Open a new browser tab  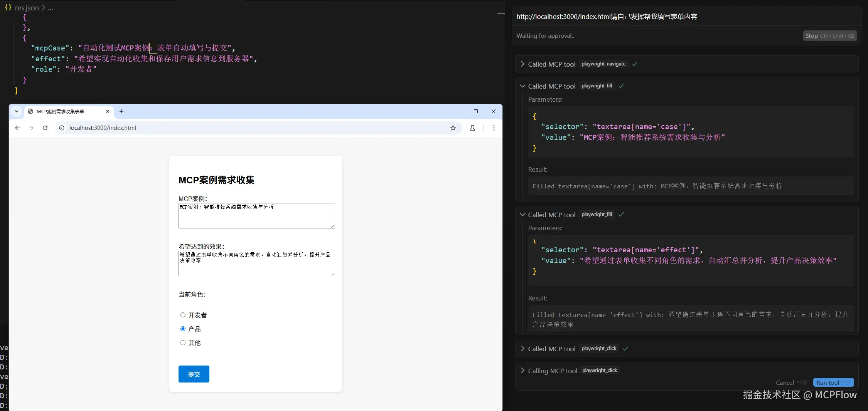[121, 111]
